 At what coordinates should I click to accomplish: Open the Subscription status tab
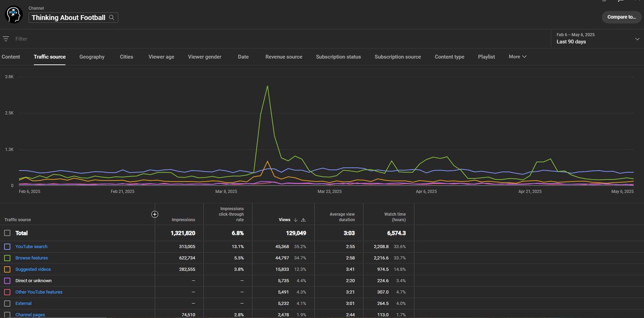click(x=339, y=57)
